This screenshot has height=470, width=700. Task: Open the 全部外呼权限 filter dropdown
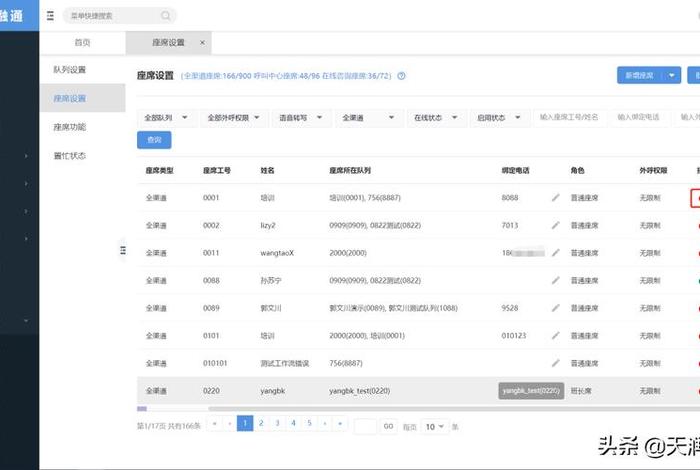[234, 118]
